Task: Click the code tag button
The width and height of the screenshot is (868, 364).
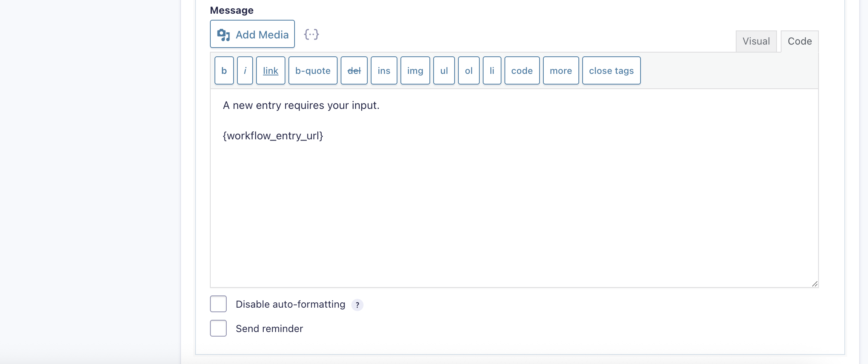Action: tap(522, 71)
